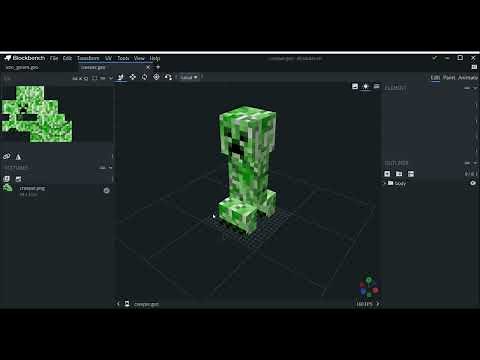Image resolution: width=480 pixels, height=360 pixels.
Task: Open the View menu
Action: pos(139,58)
